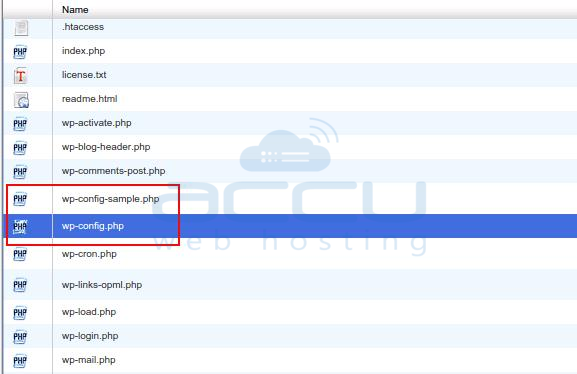Image resolution: width=577 pixels, height=374 pixels.
Task: Select the wp-links-opml.php file name
Action: (102, 285)
